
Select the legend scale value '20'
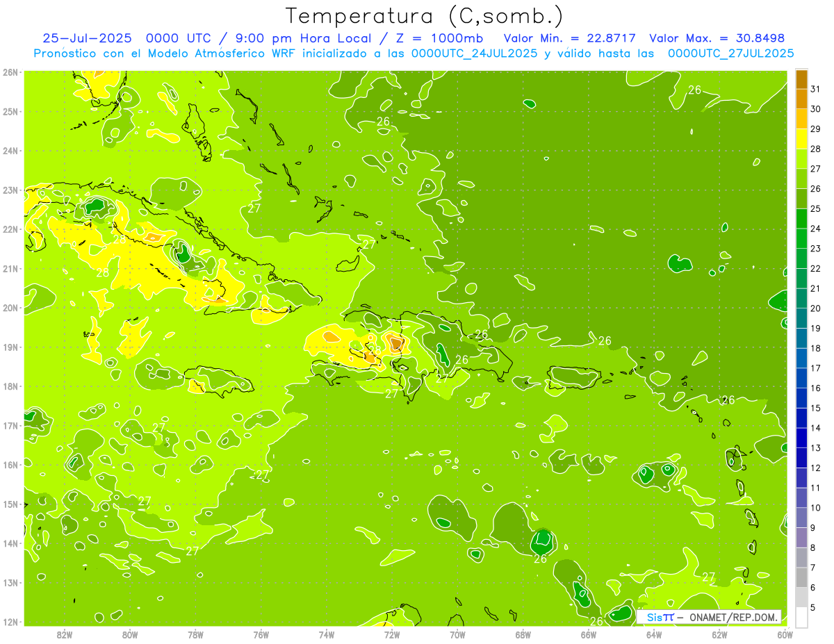pos(816,308)
